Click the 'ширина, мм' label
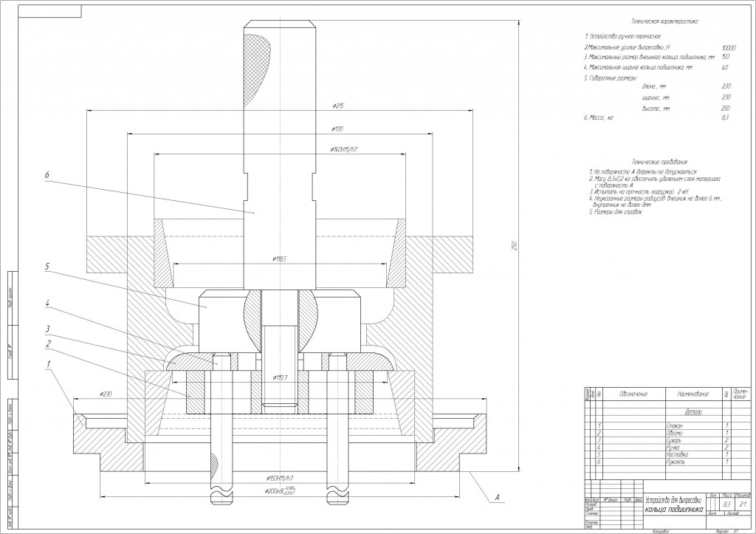Screen dimensions: 756x534 pos(656,97)
